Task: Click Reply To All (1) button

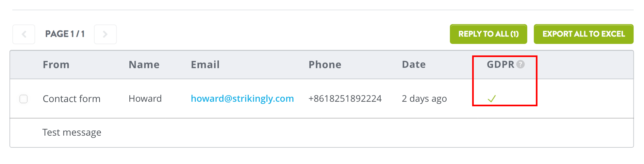Action: click(488, 34)
